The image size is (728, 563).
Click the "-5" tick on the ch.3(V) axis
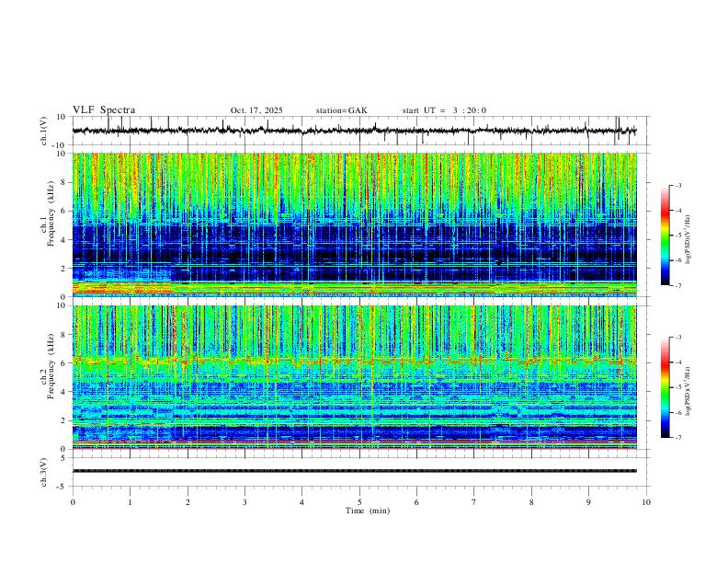pyautogui.click(x=63, y=487)
